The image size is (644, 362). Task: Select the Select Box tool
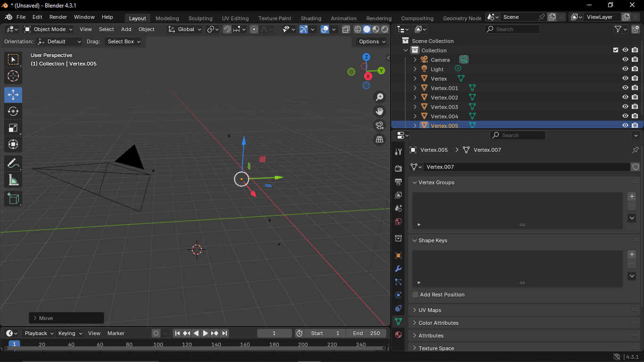[x=13, y=59]
